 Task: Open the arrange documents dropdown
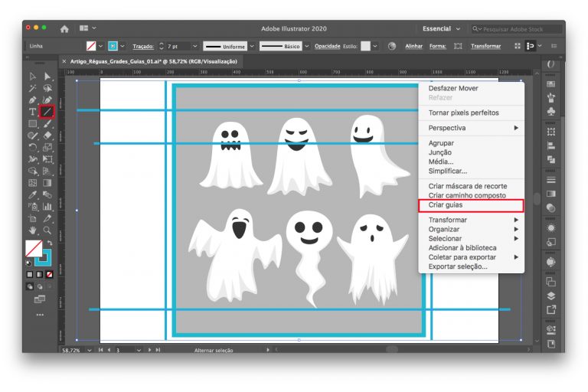(x=88, y=28)
